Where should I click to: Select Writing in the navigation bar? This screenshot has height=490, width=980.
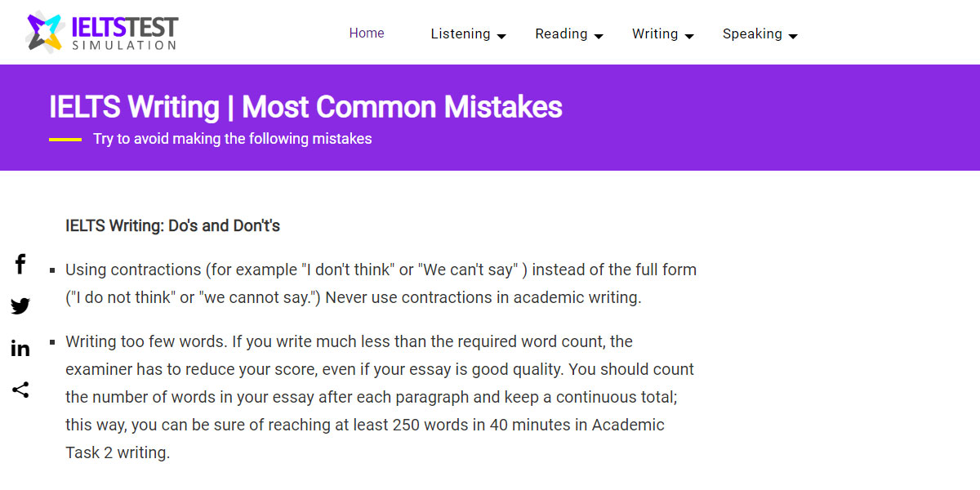pyautogui.click(x=655, y=33)
